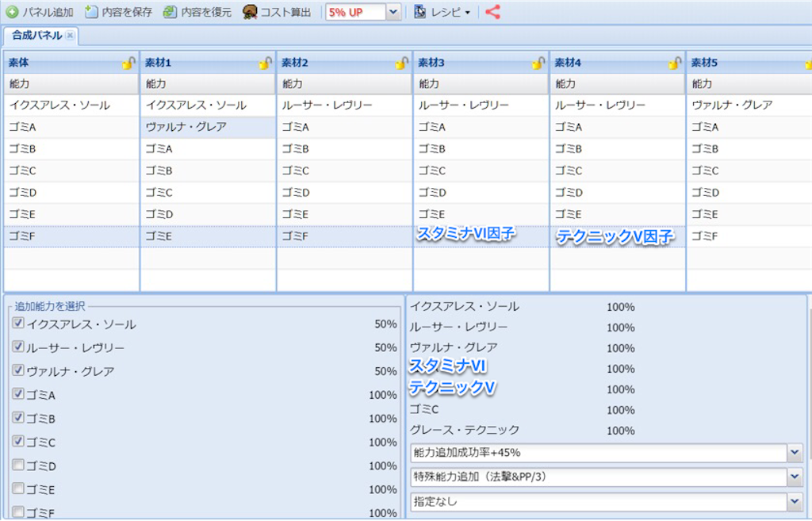Click the 指定なし combo field
812x521 pixels.
click(x=599, y=501)
